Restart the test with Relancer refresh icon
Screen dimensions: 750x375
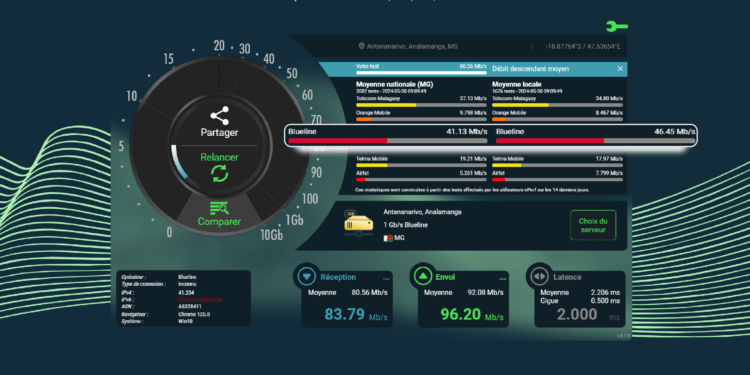tap(220, 173)
